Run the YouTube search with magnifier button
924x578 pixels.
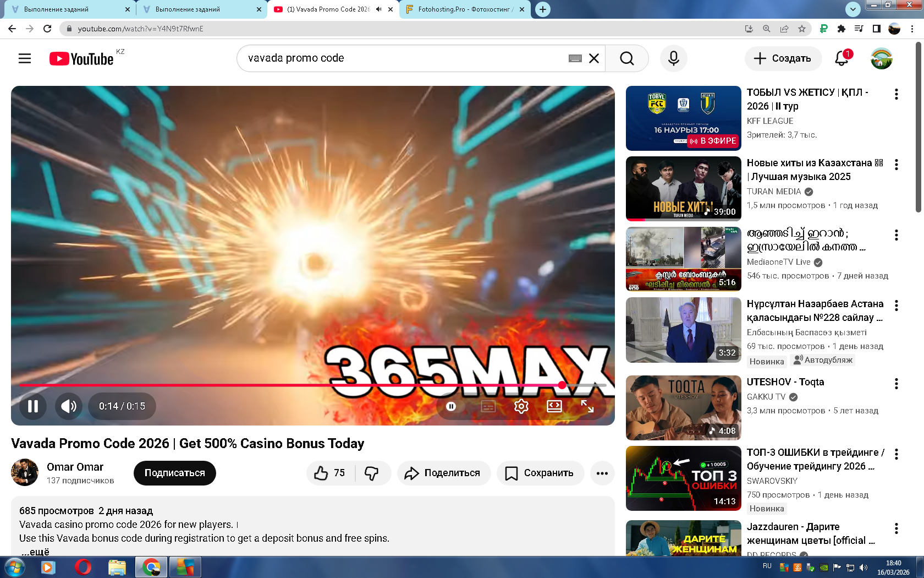[627, 58]
